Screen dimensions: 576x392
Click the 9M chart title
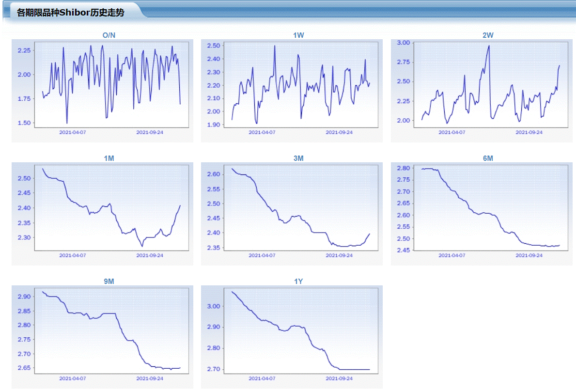pyautogui.click(x=109, y=282)
